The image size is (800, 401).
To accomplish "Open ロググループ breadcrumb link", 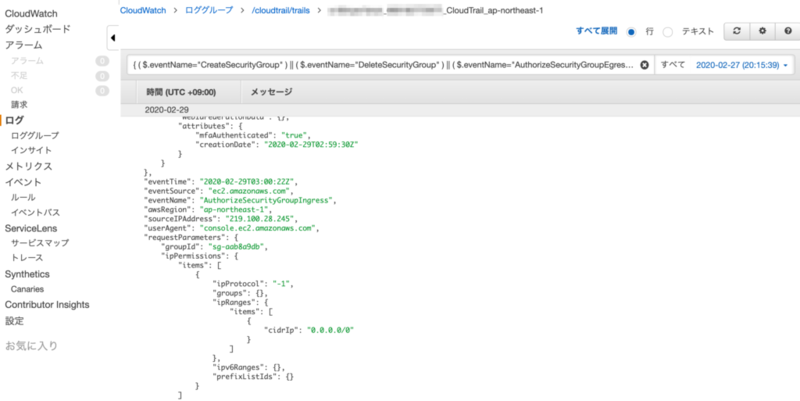I will (209, 10).
